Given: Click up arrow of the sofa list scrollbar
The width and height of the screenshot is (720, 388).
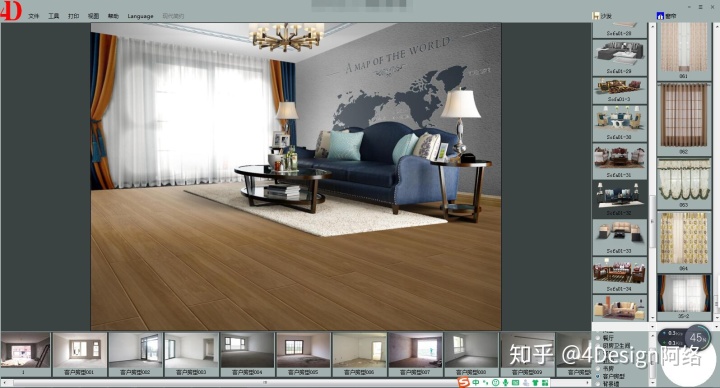Looking at the screenshot, I should [x=652, y=27].
